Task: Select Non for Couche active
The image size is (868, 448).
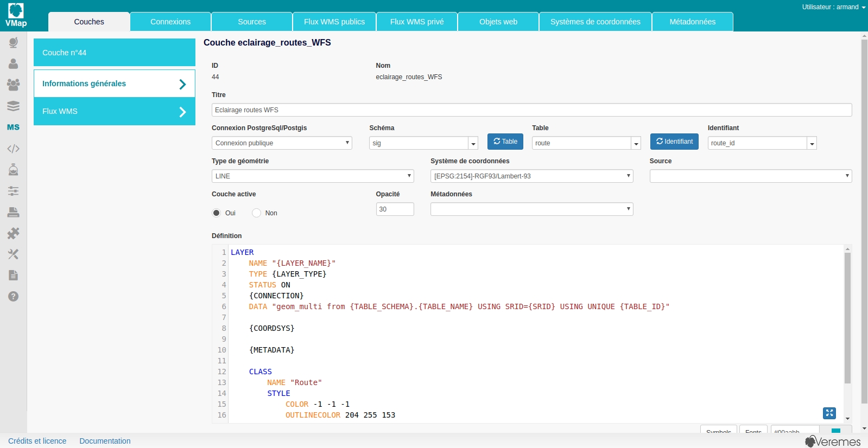Action: (256, 213)
